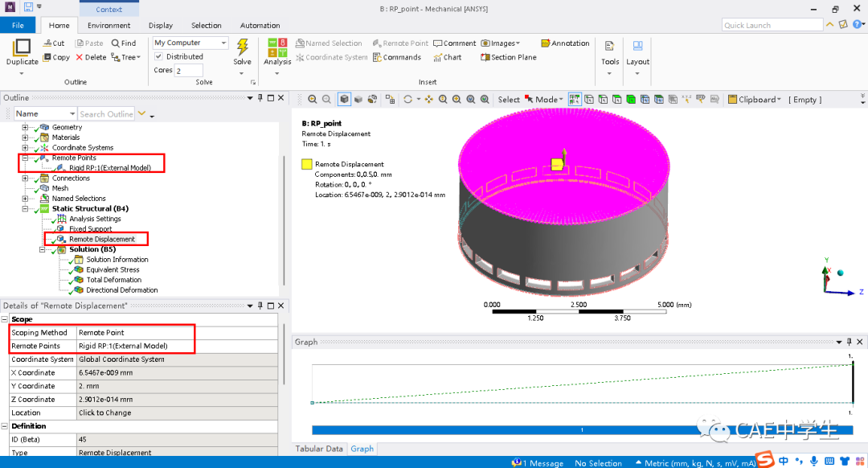Click the Search Outline field

click(106, 113)
